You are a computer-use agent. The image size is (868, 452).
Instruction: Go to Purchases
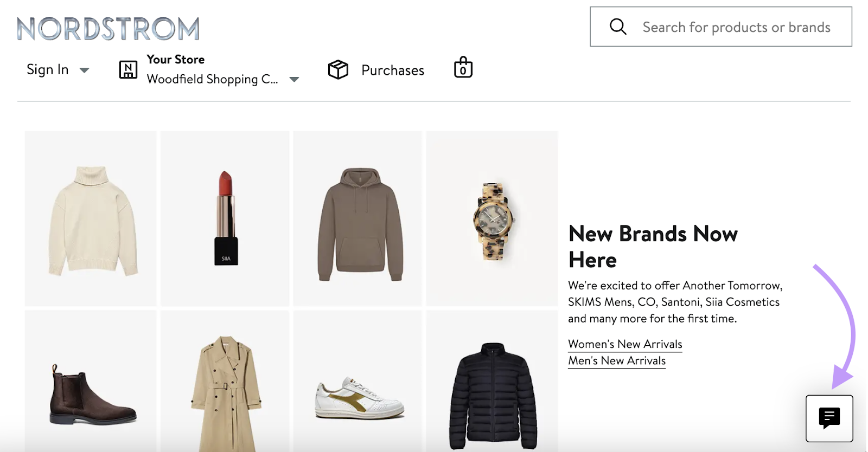click(392, 70)
